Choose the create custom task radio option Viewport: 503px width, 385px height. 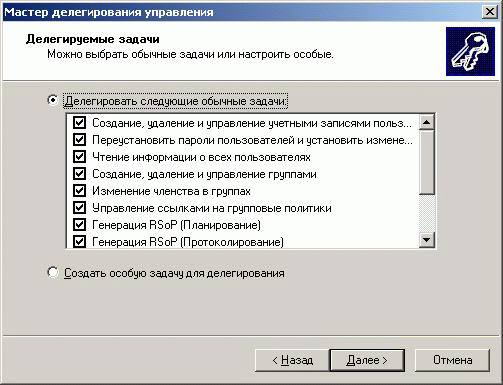pyautogui.click(x=53, y=272)
